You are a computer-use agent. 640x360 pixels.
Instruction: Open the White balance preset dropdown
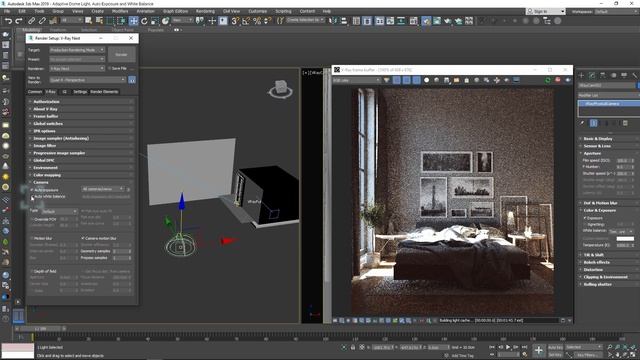(621, 231)
